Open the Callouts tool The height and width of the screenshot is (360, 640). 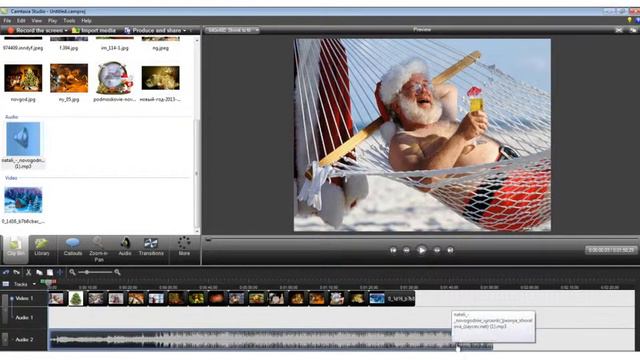tap(73, 247)
